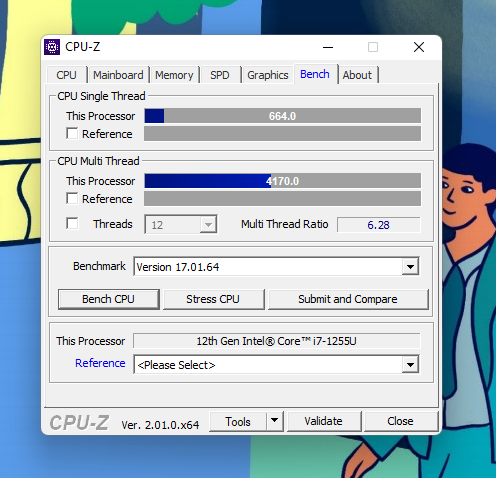Click the multi thread score bar 4170.0
496x478 pixels.
[282, 181]
